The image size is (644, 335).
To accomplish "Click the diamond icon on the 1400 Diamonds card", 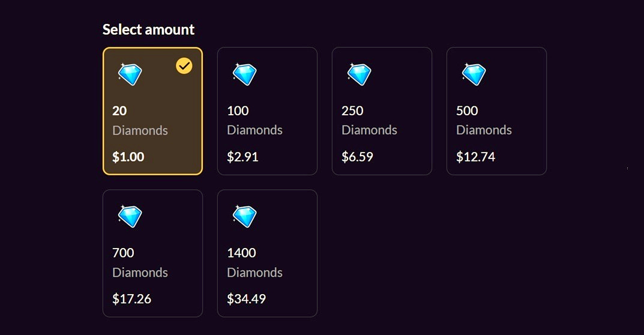I will [244, 216].
